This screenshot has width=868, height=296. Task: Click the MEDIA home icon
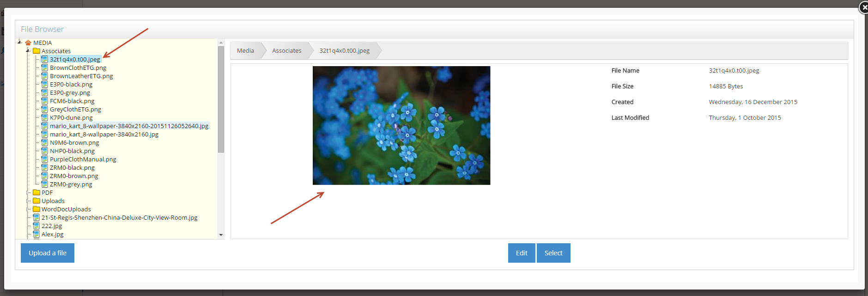click(28, 43)
